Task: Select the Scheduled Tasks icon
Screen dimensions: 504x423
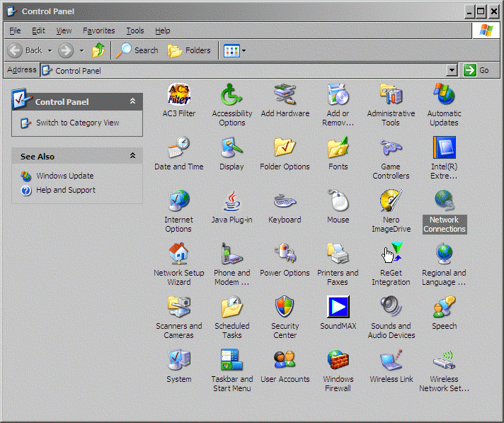Action: (x=231, y=307)
